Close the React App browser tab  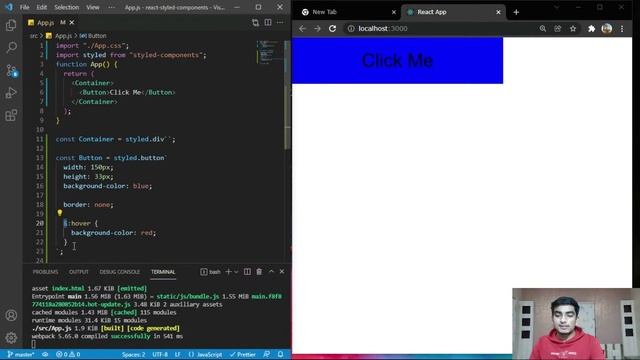coord(498,12)
